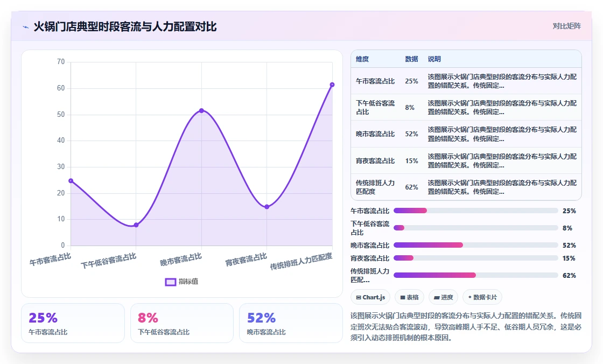This screenshot has height=364, width=603.
Task: Click the 25% value beside the 午市 progress bar
Action: (569, 211)
